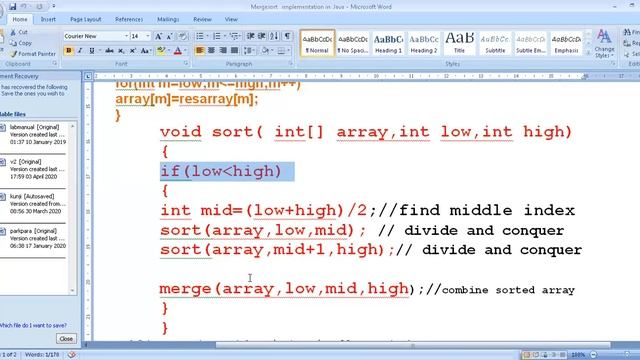Open the Change Case dropdown
Viewport: 640px width, 360px height.
click(x=145, y=51)
